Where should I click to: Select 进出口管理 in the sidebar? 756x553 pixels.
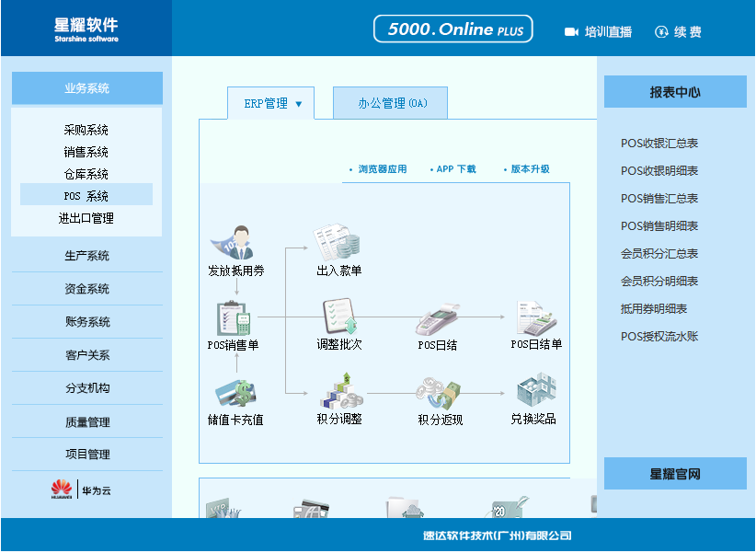click(x=86, y=219)
